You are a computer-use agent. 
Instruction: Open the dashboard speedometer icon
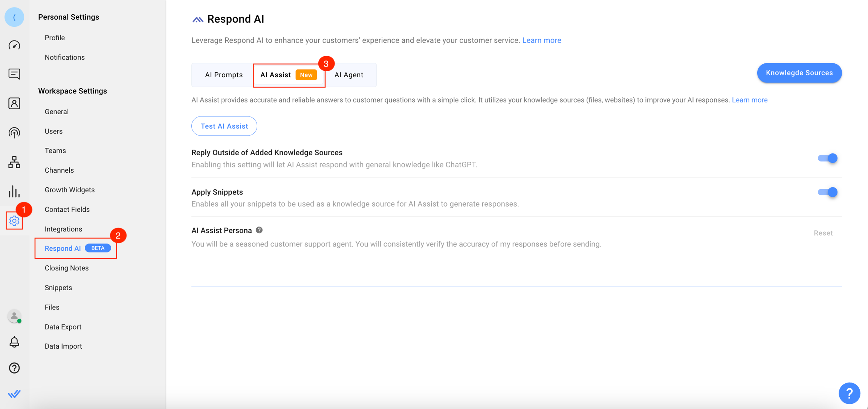(x=14, y=45)
